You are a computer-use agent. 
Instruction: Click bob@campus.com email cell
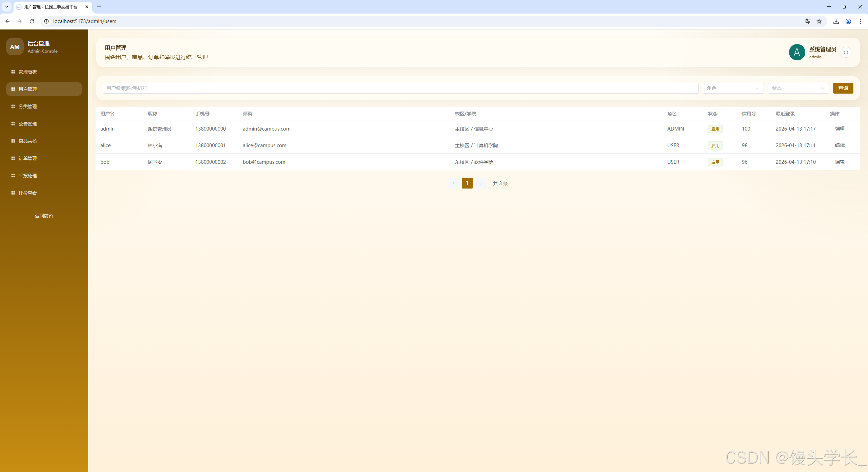pyautogui.click(x=264, y=162)
